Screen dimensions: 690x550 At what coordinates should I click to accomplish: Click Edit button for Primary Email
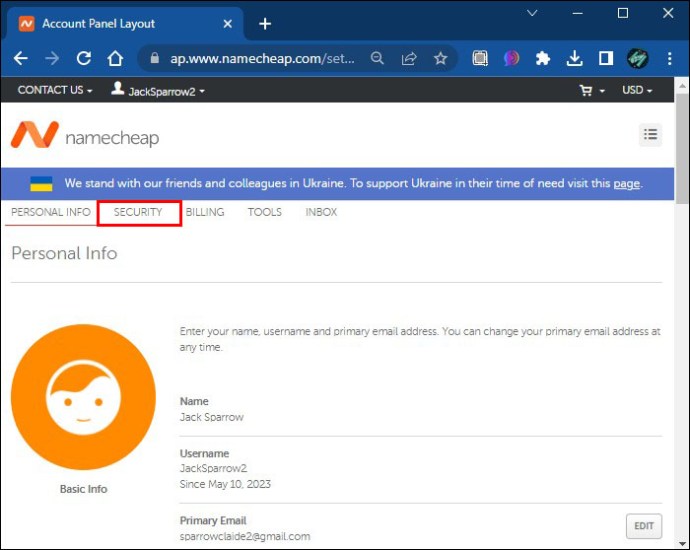pyautogui.click(x=643, y=526)
